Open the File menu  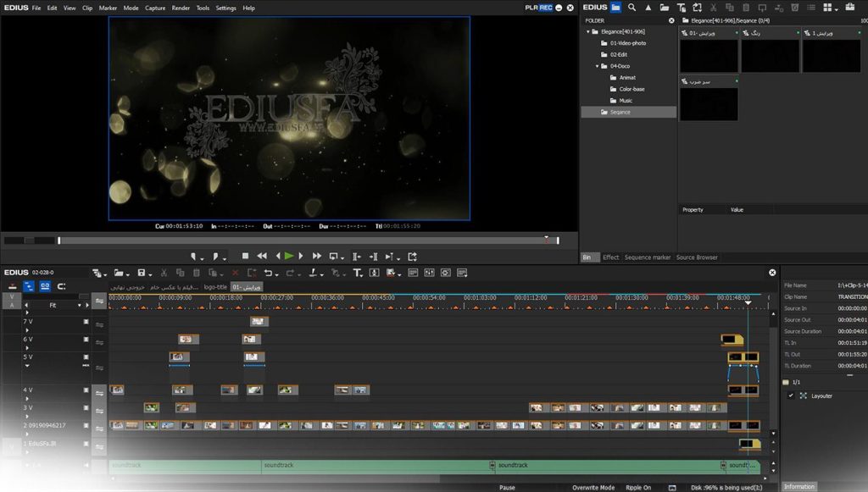(x=36, y=8)
